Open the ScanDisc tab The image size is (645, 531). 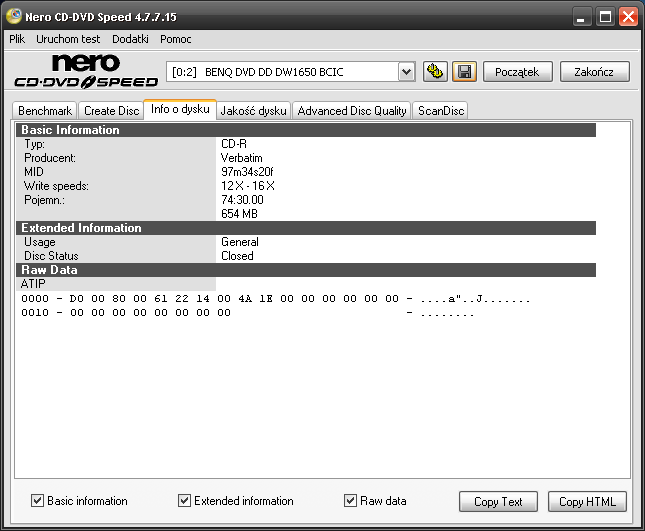click(441, 111)
